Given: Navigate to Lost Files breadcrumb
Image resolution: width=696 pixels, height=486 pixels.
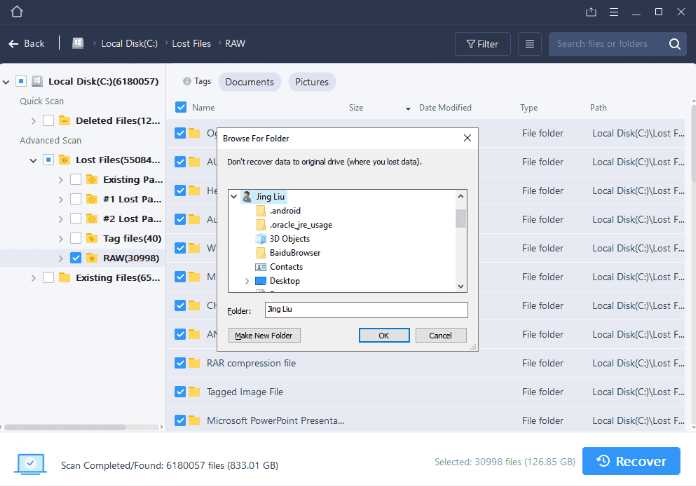Looking at the screenshot, I should pos(191,43).
